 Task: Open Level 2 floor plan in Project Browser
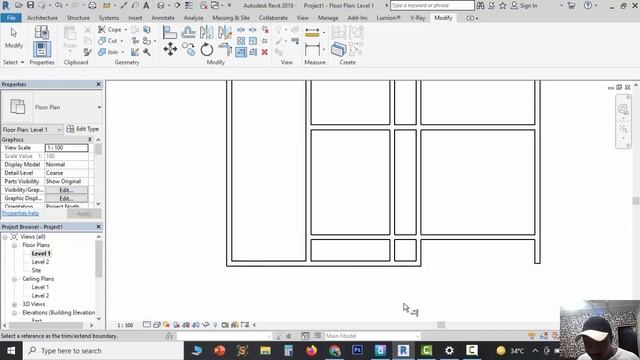[40, 262]
